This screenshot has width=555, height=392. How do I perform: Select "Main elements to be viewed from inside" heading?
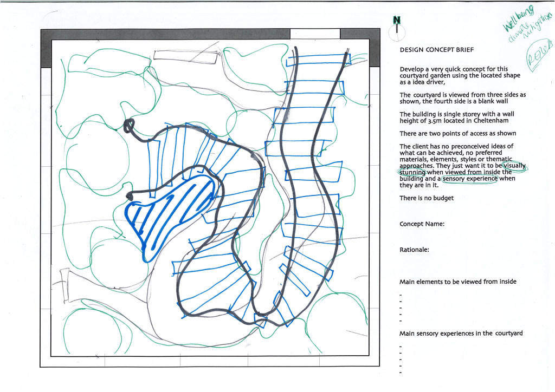point(457,282)
